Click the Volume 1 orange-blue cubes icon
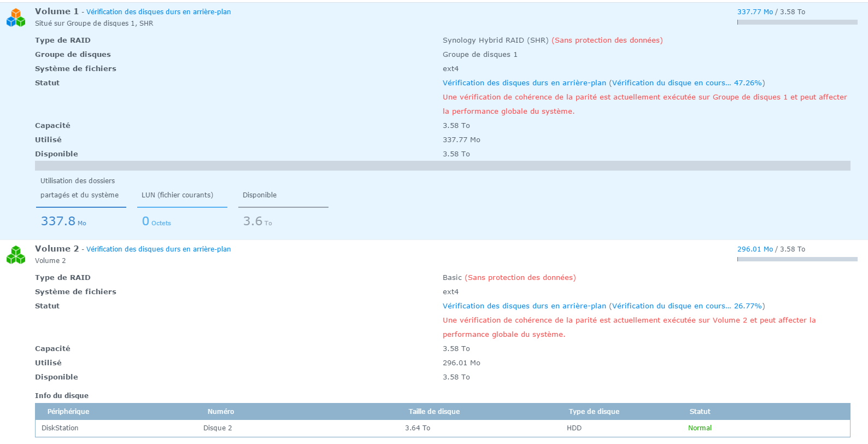 point(16,17)
